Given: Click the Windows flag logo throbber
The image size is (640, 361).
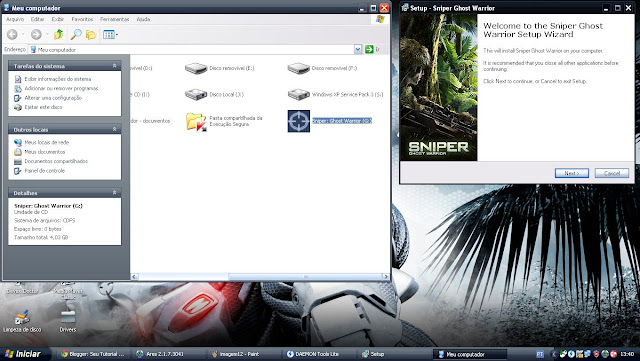Looking at the screenshot, I should [380, 19].
